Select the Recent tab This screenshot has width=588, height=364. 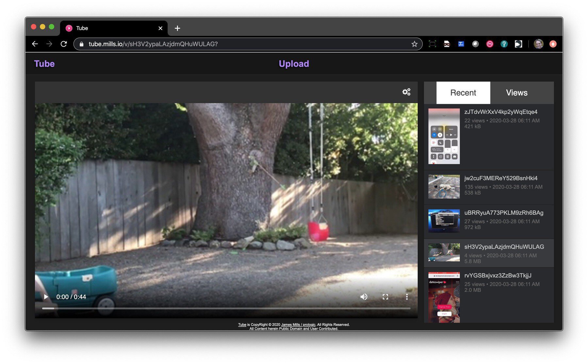click(463, 93)
